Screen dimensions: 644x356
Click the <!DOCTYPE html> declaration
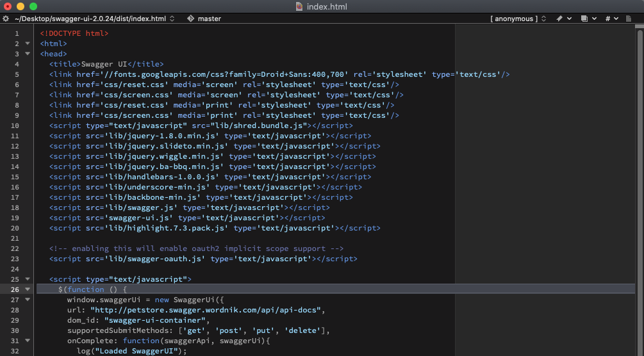74,33
